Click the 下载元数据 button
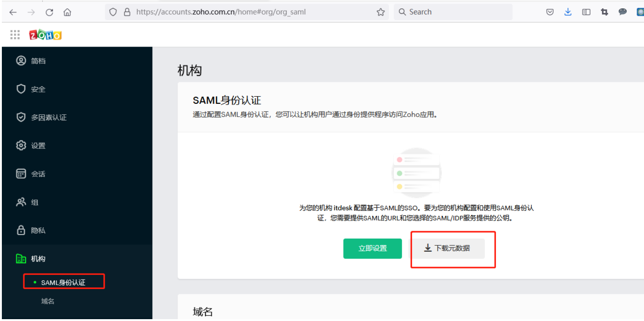 click(447, 248)
